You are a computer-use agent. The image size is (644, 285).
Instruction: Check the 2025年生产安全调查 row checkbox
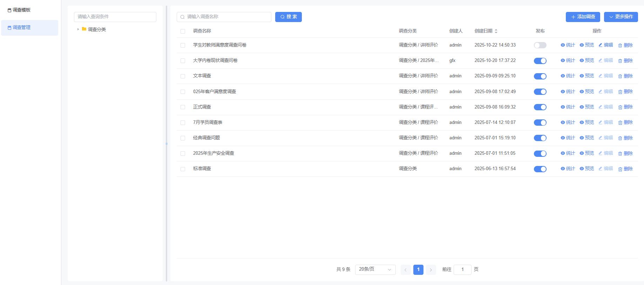tap(183, 153)
